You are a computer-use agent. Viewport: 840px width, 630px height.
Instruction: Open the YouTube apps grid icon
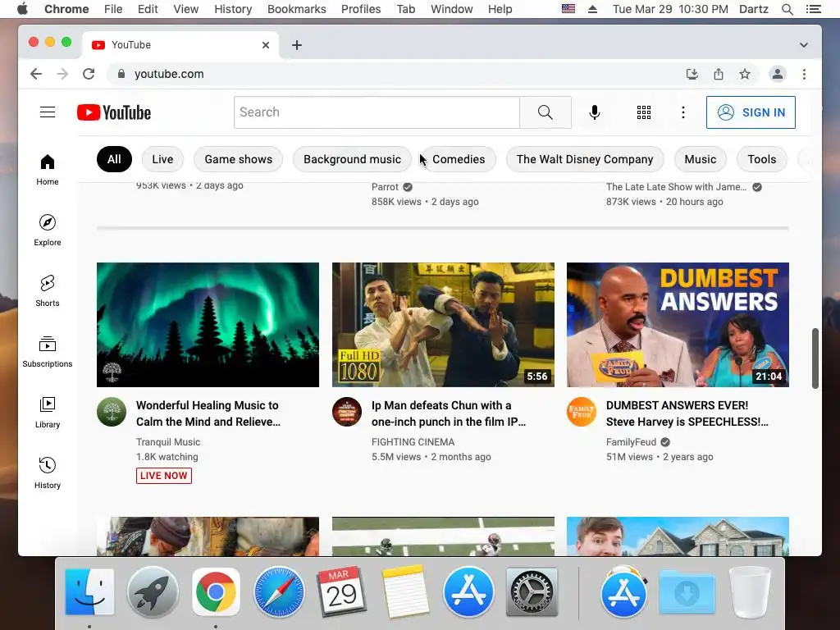coord(643,112)
